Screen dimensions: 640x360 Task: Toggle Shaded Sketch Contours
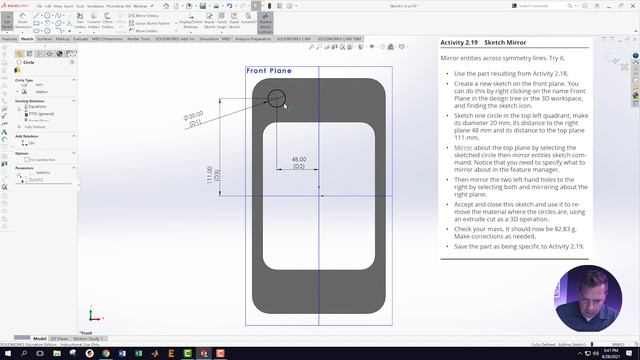[x=265, y=23]
